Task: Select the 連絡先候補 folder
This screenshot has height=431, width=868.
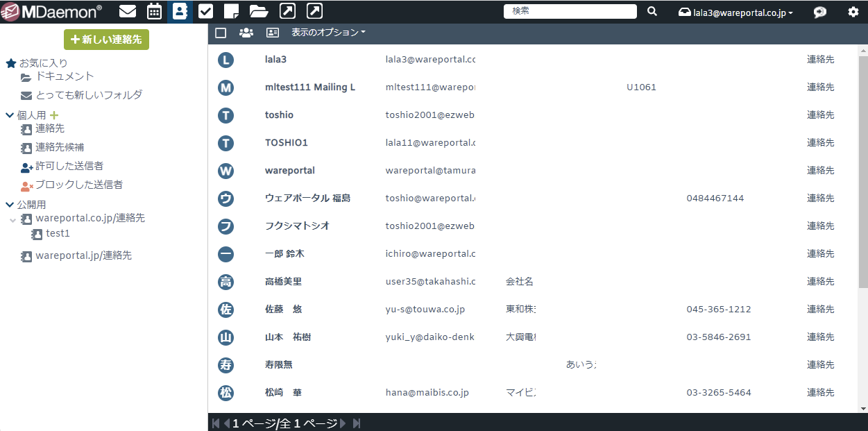Action: point(60,147)
